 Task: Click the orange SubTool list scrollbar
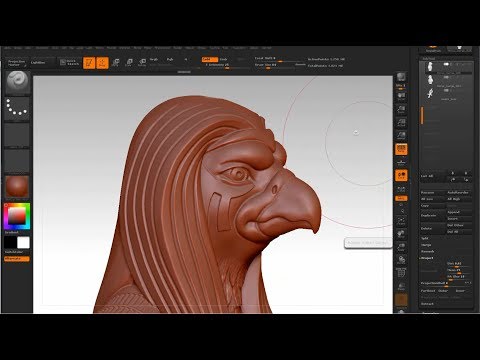pos(422,115)
